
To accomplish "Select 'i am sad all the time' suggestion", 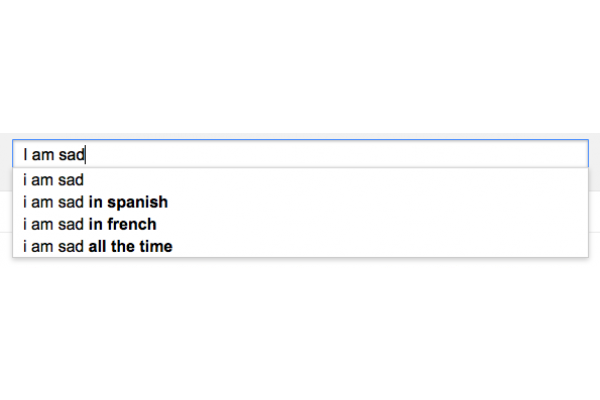I will coord(98,246).
